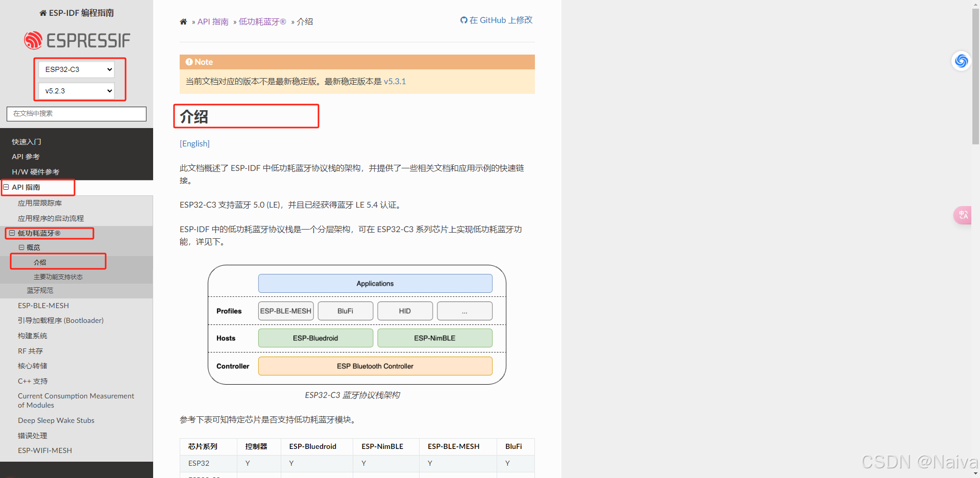Click the info icon in the Note banner
This screenshot has width=980, height=478.
pyautogui.click(x=188, y=62)
